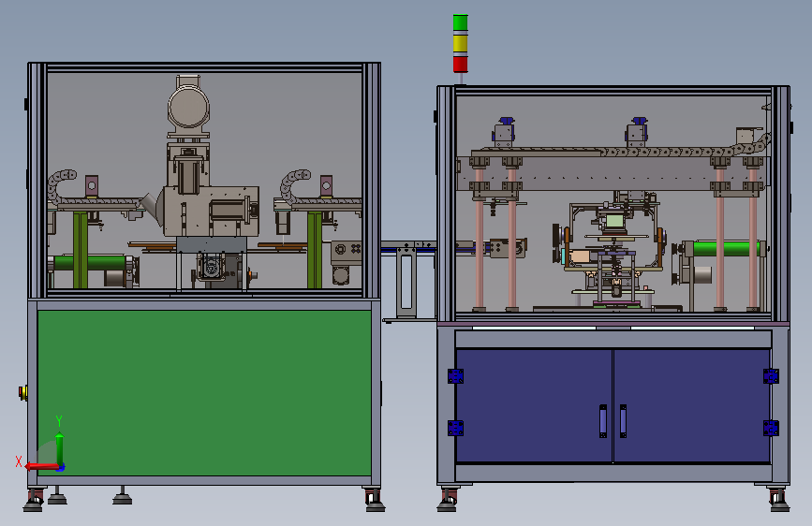The width and height of the screenshot is (812, 526).
Task: Select the upper-right blue hinge on cabinet
Action: click(771, 376)
